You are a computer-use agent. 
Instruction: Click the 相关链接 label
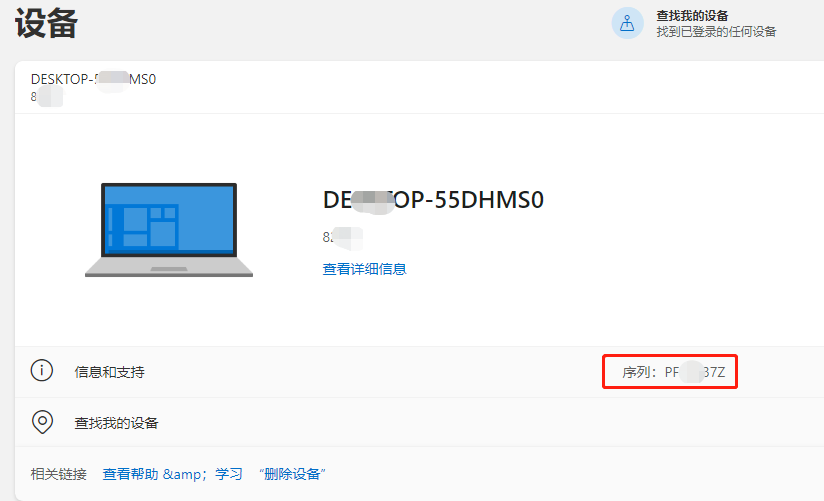[58, 474]
